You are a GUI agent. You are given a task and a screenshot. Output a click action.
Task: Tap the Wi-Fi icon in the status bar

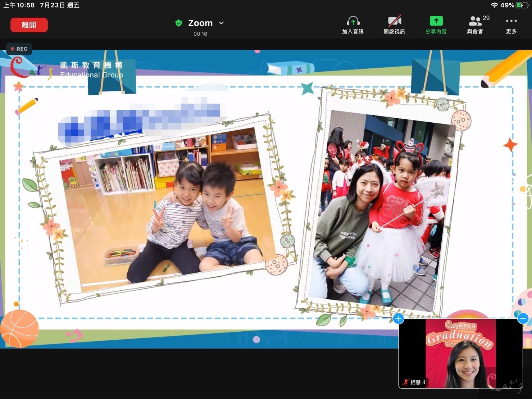coord(494,5)
